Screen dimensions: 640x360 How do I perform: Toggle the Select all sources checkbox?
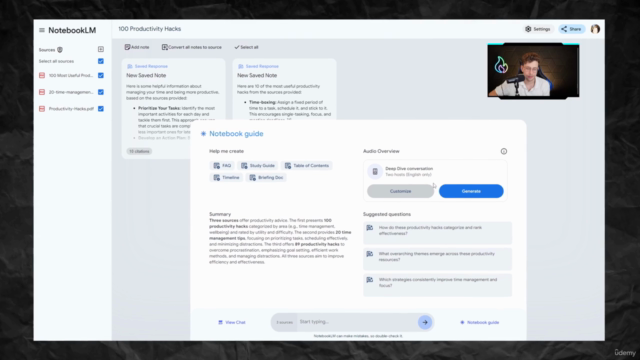point(101,61)
